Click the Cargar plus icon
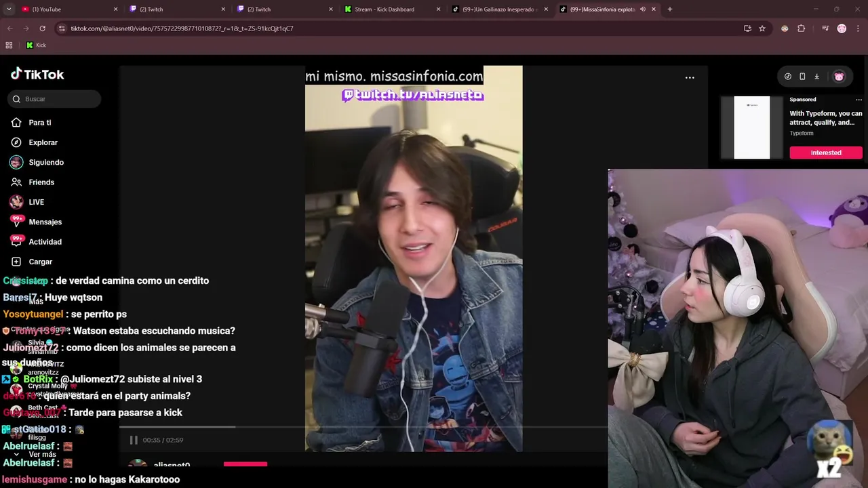The height and width of the screenshot is (488, 868). click(x=16, y=262)
